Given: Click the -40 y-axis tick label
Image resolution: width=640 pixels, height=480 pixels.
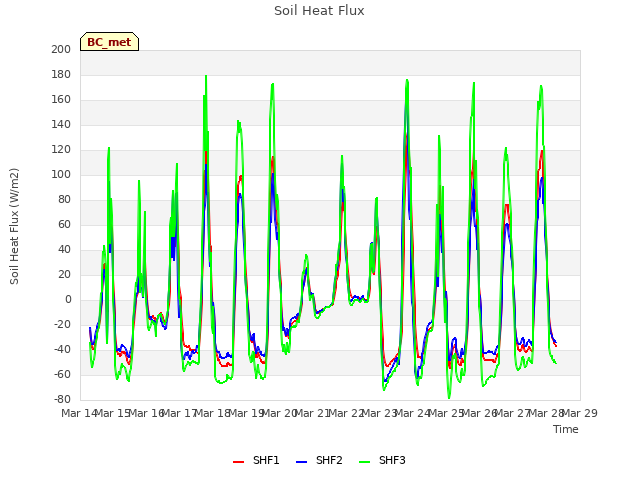Looking at the screenshot, I should click(x=62, y=350).
